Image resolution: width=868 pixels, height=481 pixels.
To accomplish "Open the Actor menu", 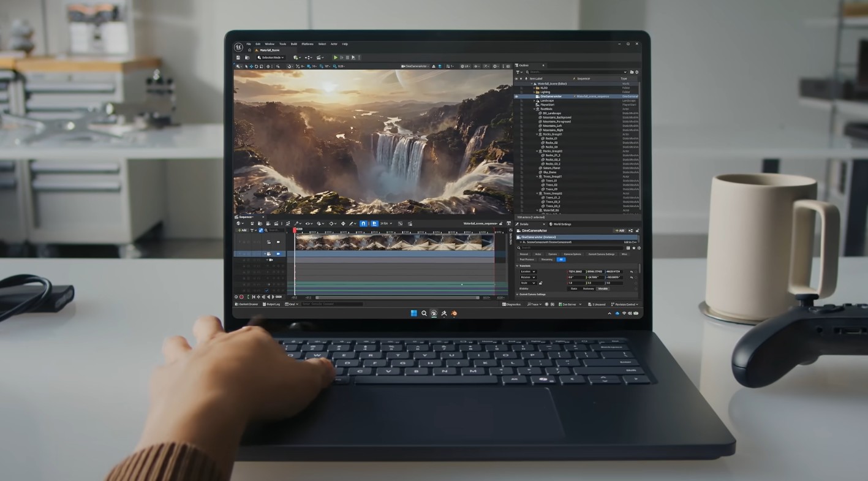I will pos(334,44).
